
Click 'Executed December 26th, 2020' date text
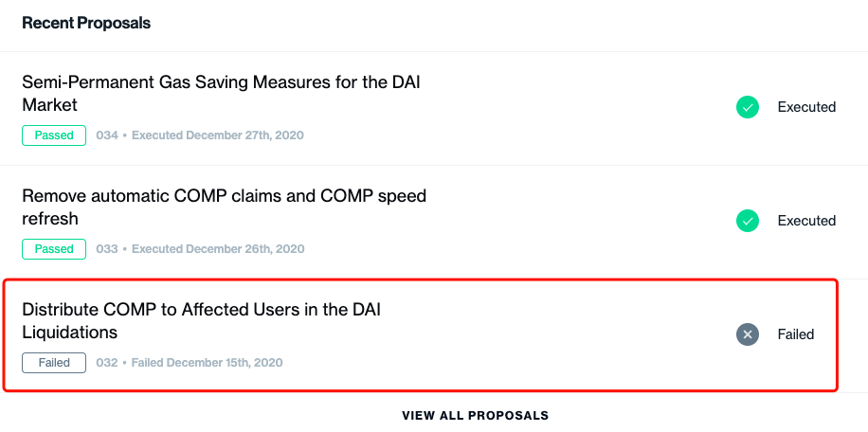click(218, 249)
